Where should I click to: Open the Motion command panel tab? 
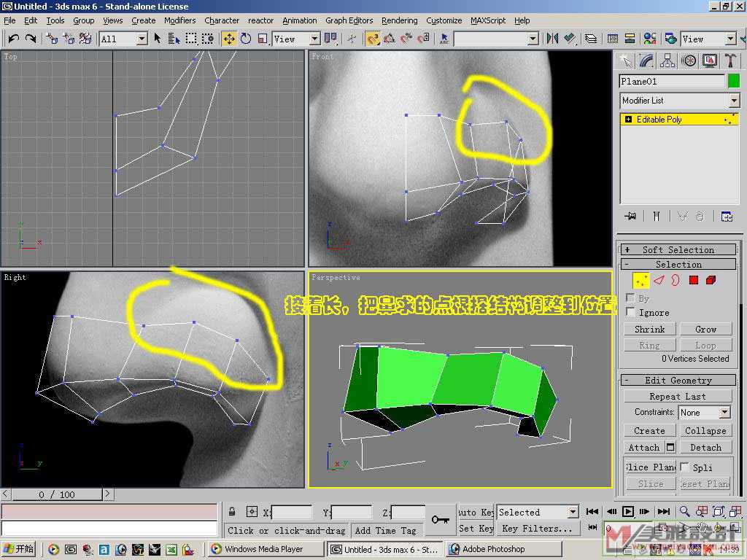pos(688,61)
